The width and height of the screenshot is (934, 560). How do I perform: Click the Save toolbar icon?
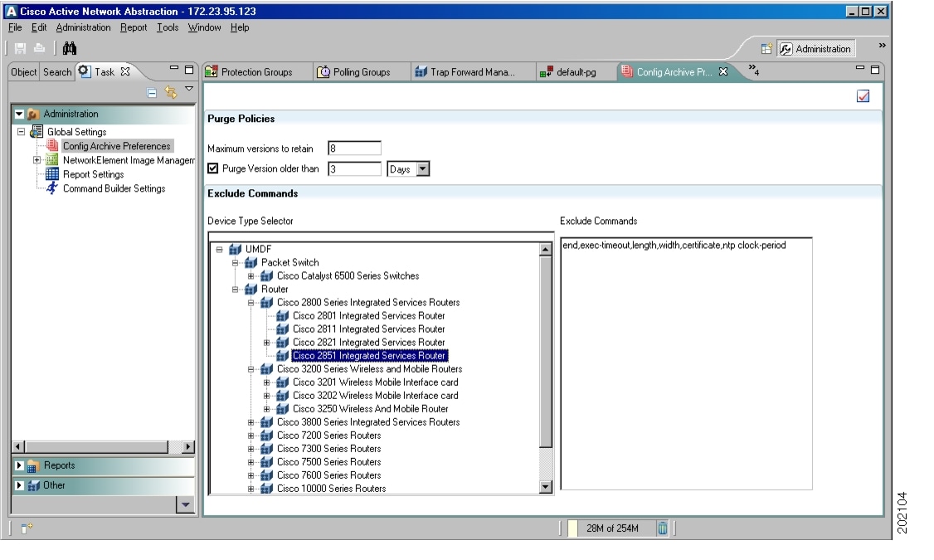point(20,48)
